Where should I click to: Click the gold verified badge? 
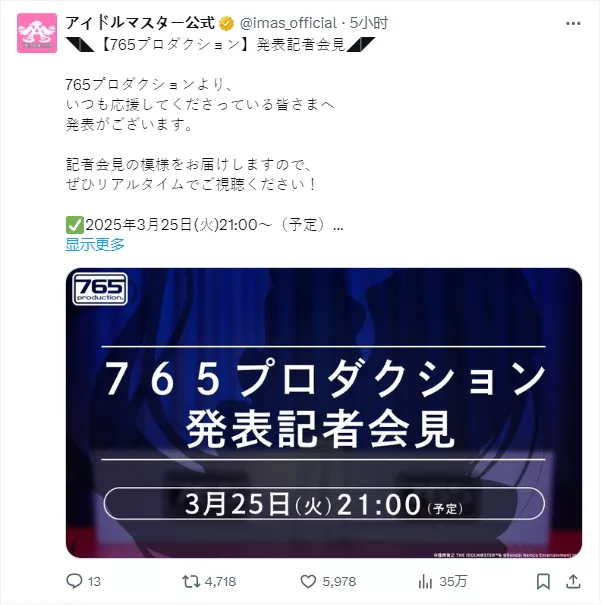pyautogui.click(x=226, y=24)
